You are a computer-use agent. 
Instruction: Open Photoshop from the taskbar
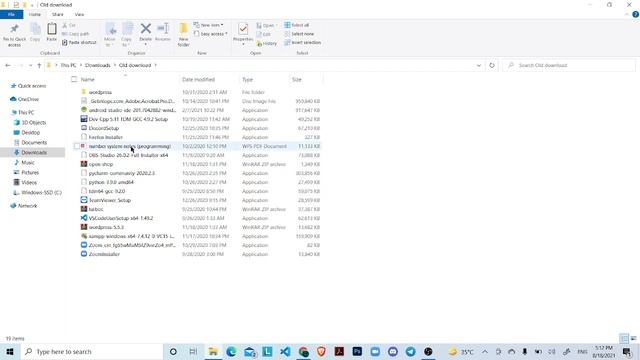coord(357,351)
